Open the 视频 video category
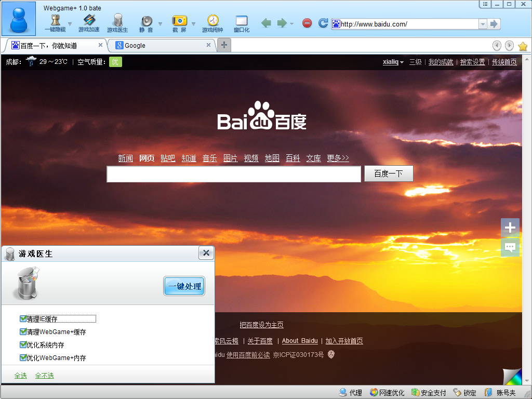This screenshot has width=532, height=399. pos(251,158)
